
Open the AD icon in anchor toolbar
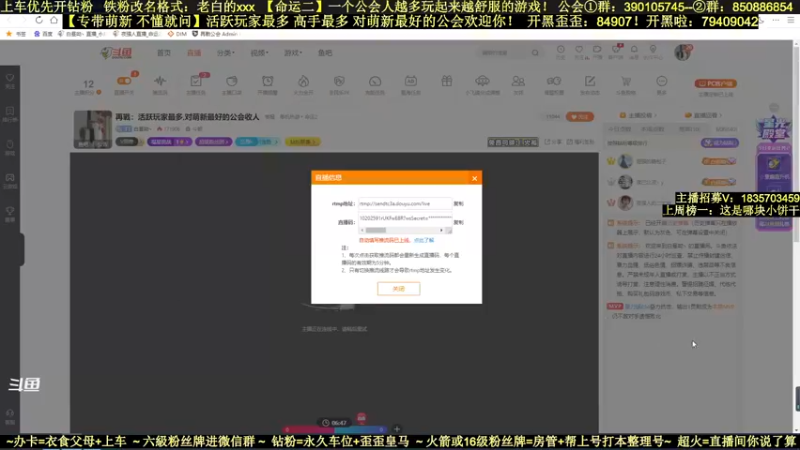[411, 81]
